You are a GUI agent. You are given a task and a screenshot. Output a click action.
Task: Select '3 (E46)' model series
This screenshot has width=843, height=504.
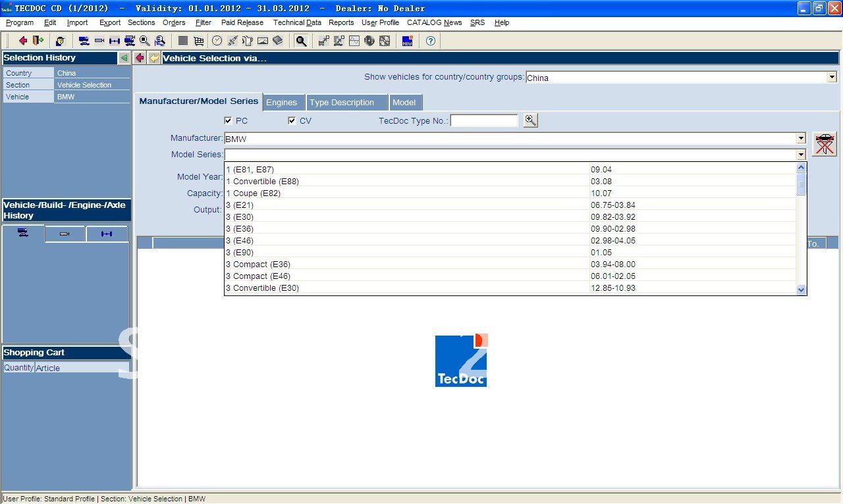(510, 241)
